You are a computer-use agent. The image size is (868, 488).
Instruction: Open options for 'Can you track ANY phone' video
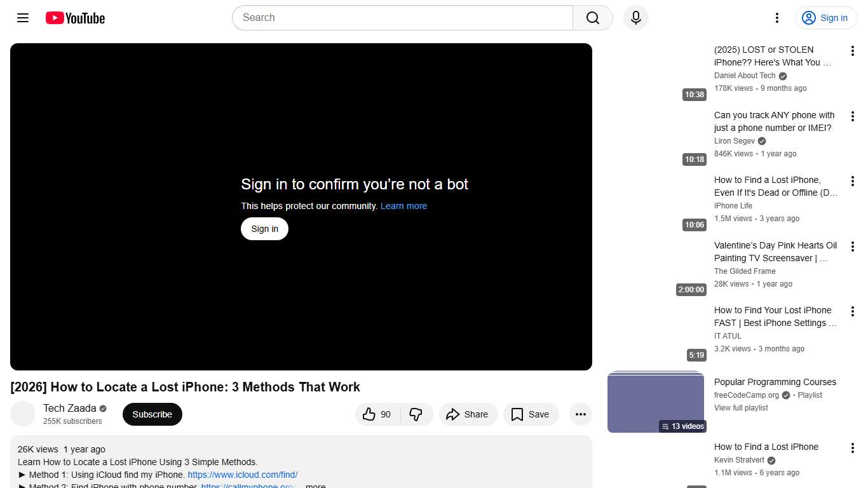click(x=852, y=116)
